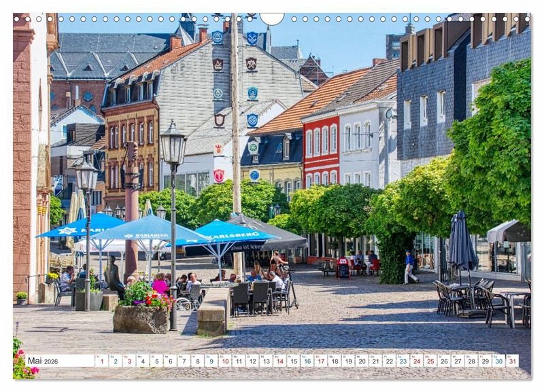Select day 27 in the calendar strip

pos(458,361)
